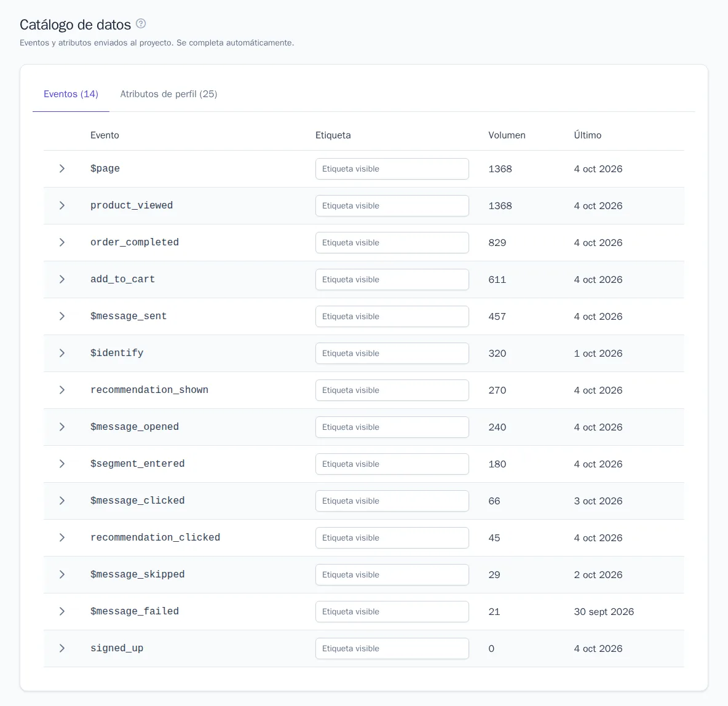Click the label field for $message_skipped
The height and width of the screenshot is (706, 728).
tap(392, 575)
